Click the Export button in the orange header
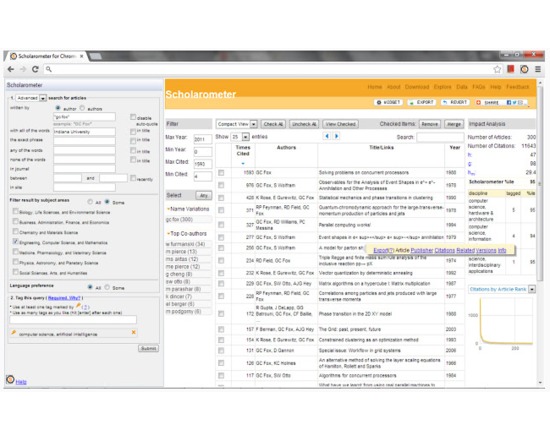 pos(422,102)
